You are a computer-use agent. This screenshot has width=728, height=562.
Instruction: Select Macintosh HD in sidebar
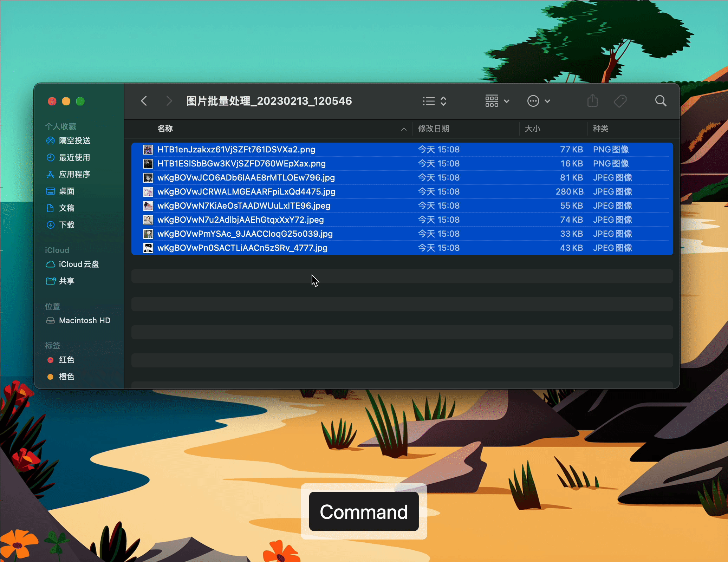pos(84,320)
